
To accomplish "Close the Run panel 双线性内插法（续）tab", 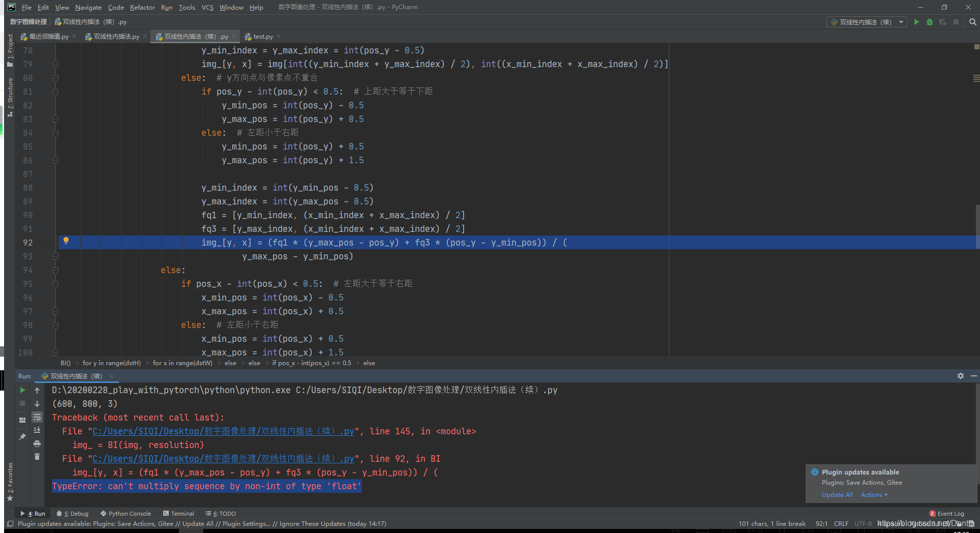I will click(x=111, y=376).
